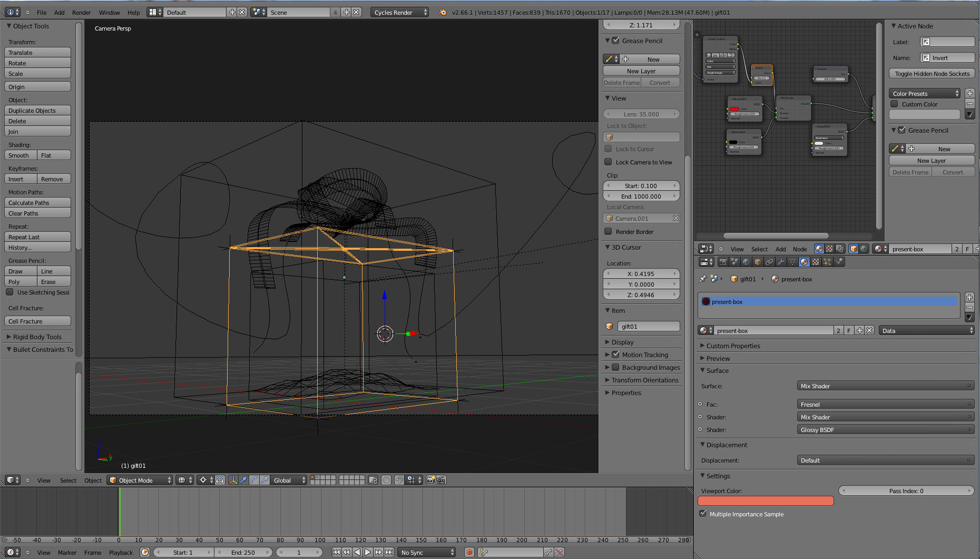Click the Viewport Color red swatch

tap(766, 501)
